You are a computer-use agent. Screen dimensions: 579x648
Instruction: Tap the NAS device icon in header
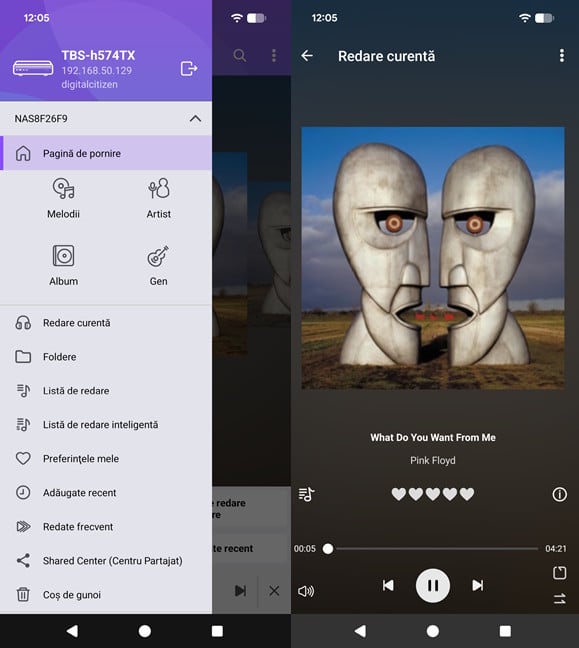click(33, 68)
